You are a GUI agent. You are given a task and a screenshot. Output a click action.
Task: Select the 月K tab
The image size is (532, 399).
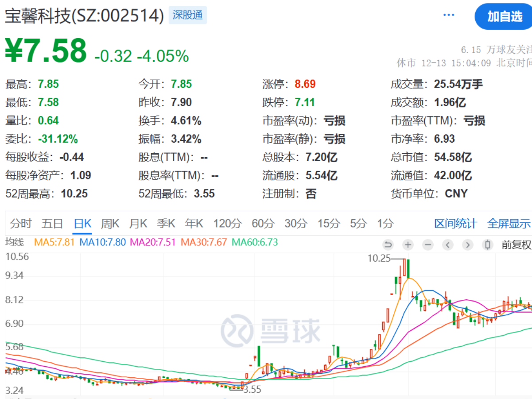coord(138,224)
